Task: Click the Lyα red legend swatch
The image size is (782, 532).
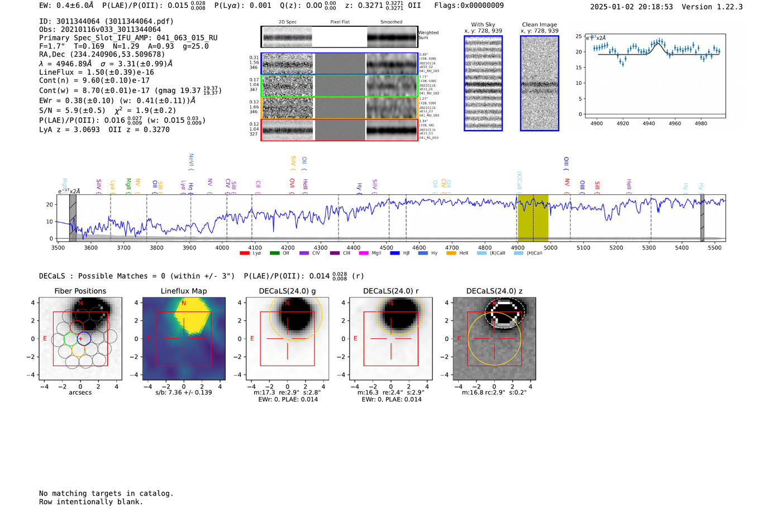Action: [244, 253]
